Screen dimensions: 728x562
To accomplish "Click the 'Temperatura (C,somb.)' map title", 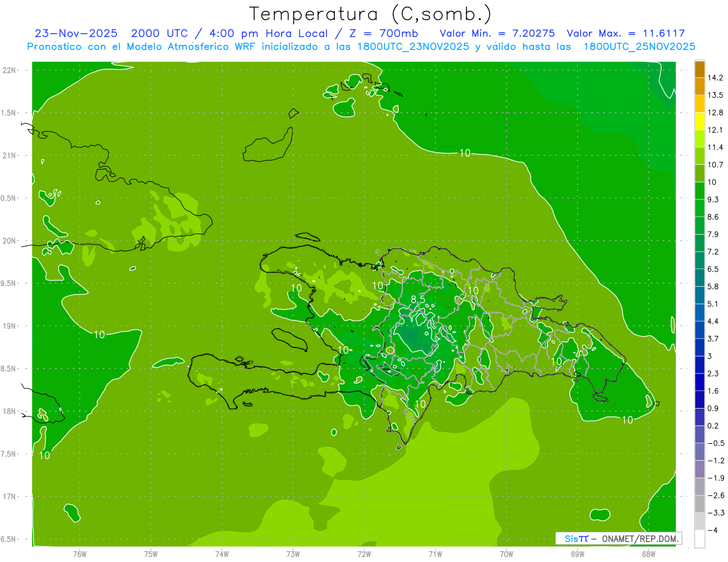I will [x=370, y=13].
